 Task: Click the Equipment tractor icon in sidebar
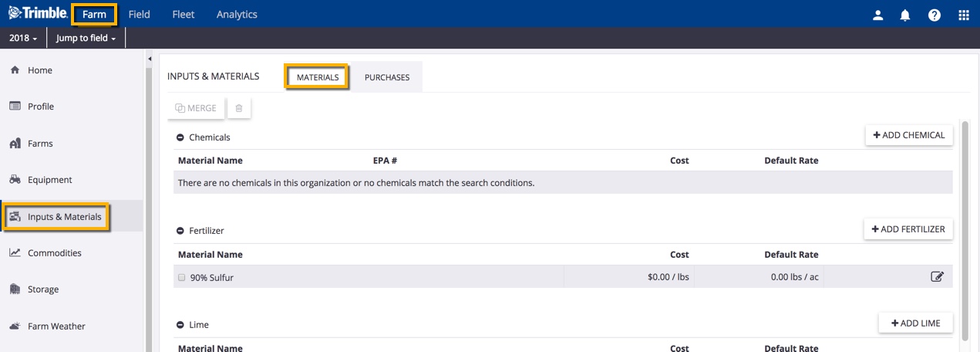point(15,180)
